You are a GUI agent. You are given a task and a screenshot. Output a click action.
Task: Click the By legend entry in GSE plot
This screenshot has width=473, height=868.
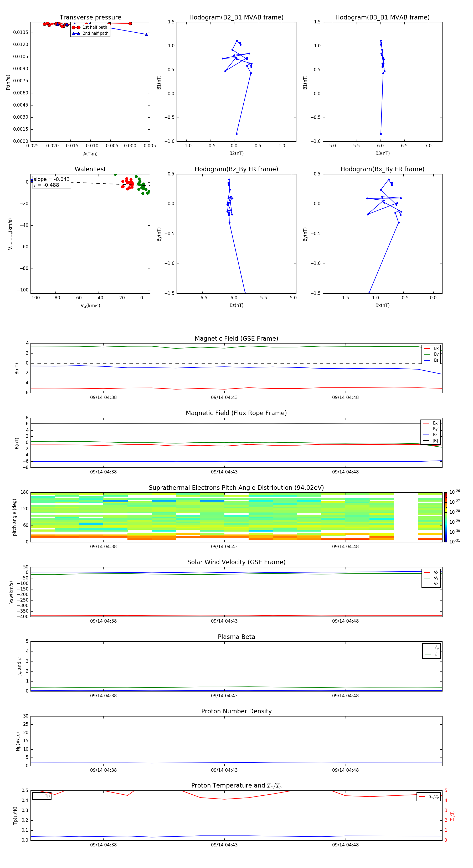[x=431, y=354]
